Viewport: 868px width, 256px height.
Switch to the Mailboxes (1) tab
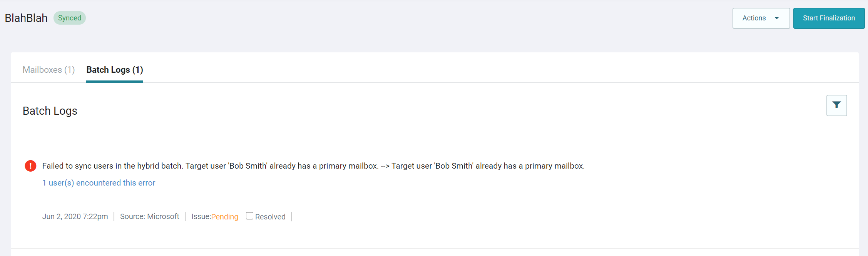pyautogui.click(x=49, y=70)
